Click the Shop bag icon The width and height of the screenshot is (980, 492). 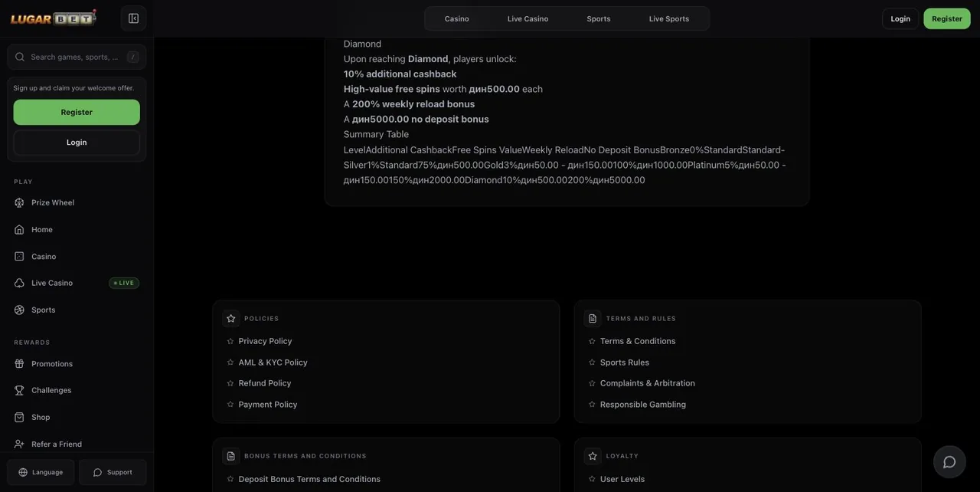point(19,418)
